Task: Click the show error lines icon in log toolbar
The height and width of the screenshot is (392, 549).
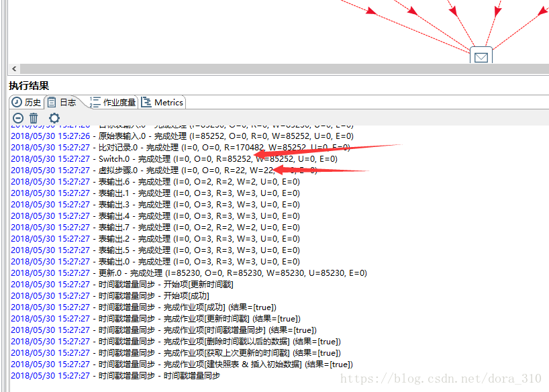Action: (18, 118)
